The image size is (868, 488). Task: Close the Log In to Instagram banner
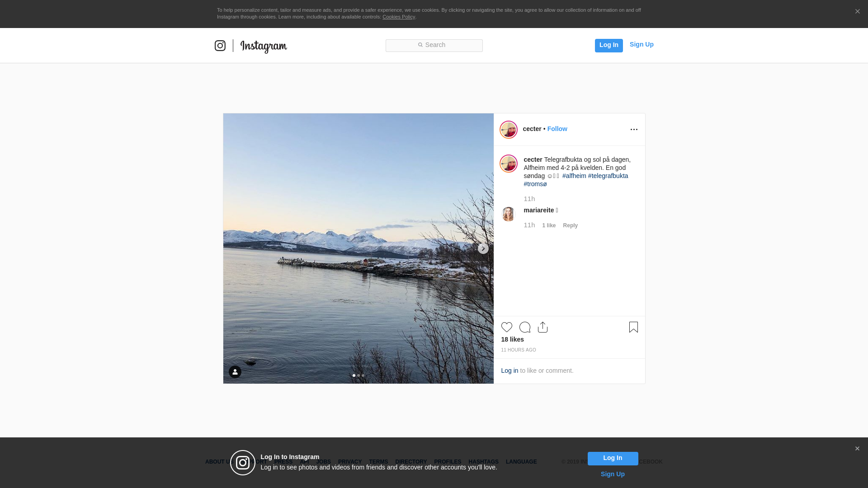(x=857, y=449)
